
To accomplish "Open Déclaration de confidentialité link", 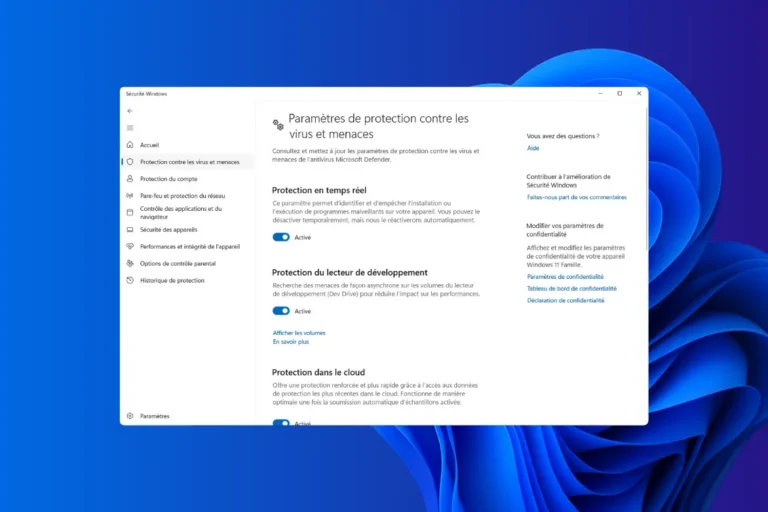I will coord(566,300).
